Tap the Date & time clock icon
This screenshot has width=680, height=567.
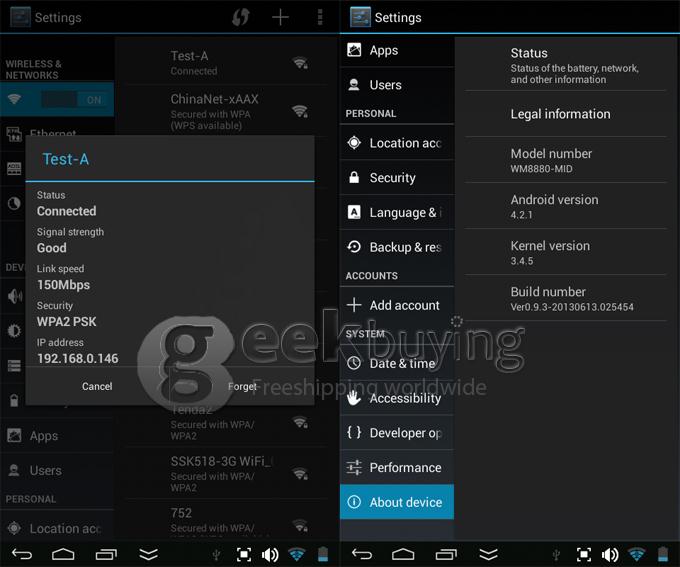click(354, 363)
